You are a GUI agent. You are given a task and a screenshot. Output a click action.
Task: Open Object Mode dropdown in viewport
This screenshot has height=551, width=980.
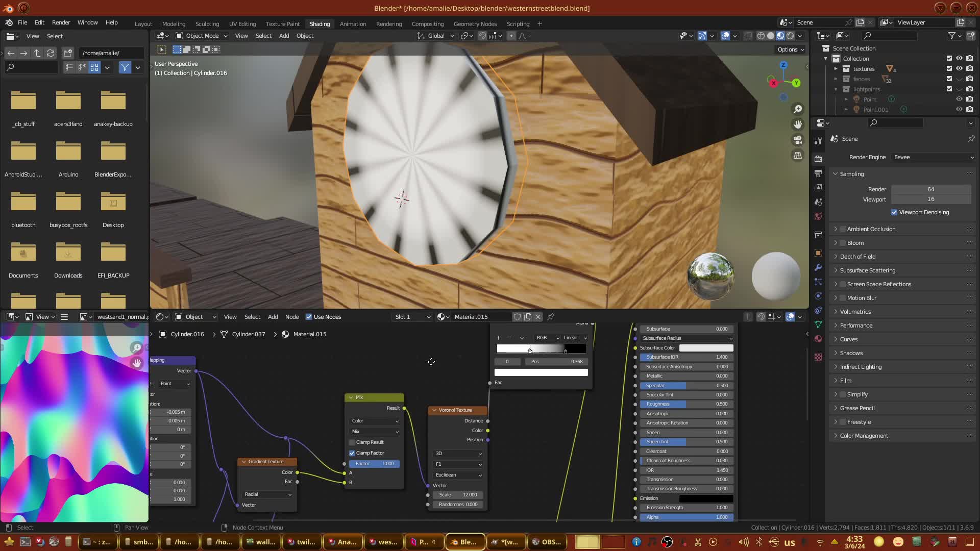tap(202, 36)
